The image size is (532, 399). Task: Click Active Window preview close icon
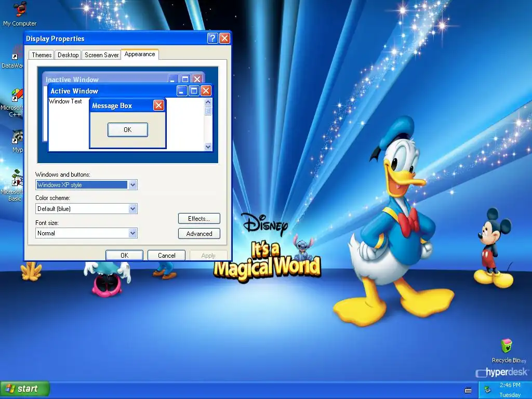click(206, 90)
